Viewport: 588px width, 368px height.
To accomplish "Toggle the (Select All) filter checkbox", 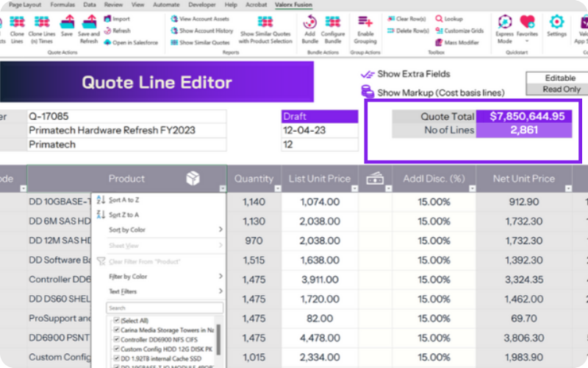I will coord(117,320).
